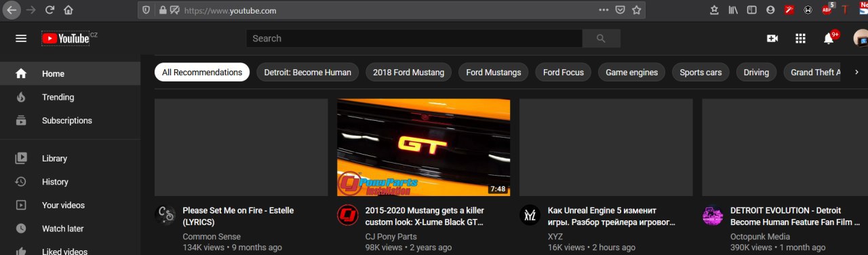Image resolution: width=868 pixels, height=255 pixels.
Task: Click inside the YouTube Search field
Action: click(x=414, y=39)
